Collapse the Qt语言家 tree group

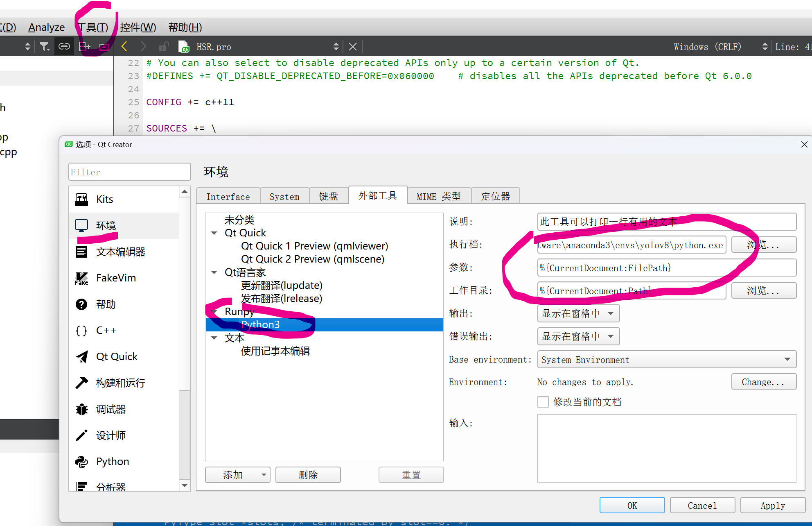[x=214, y=272]
